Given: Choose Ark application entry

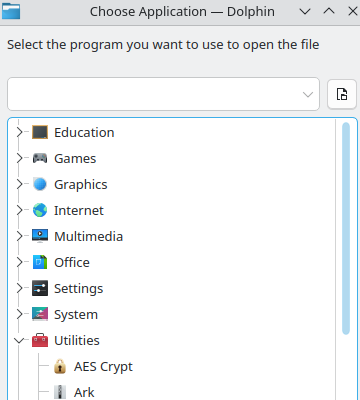Looking at the screenshot, I should click(x=84, y=393).
